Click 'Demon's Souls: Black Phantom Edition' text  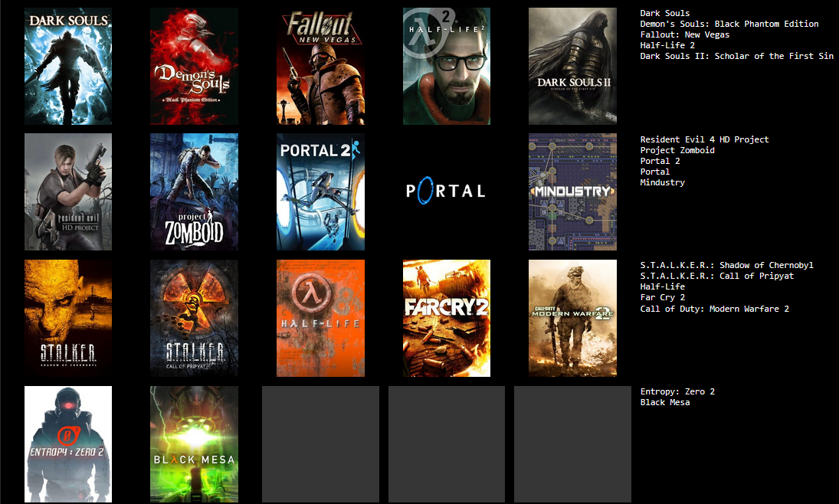click(x=729, y=24)
